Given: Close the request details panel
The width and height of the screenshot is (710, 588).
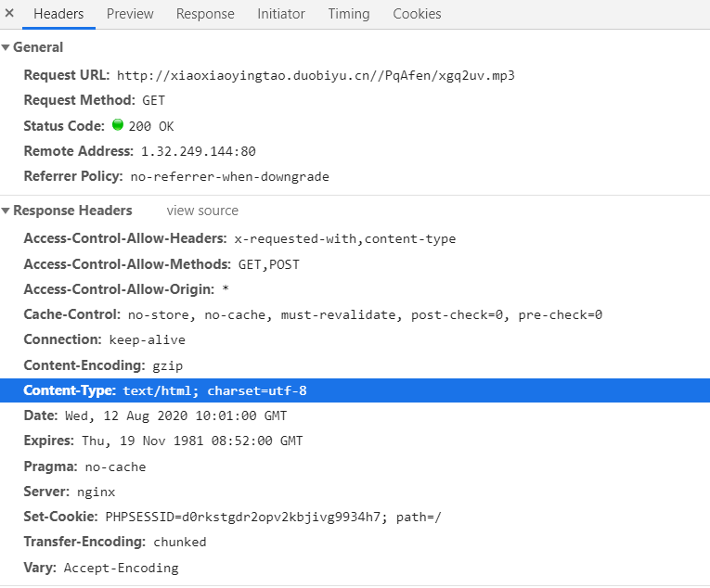Looking at the screenshot, I should (x=9, y=13).
